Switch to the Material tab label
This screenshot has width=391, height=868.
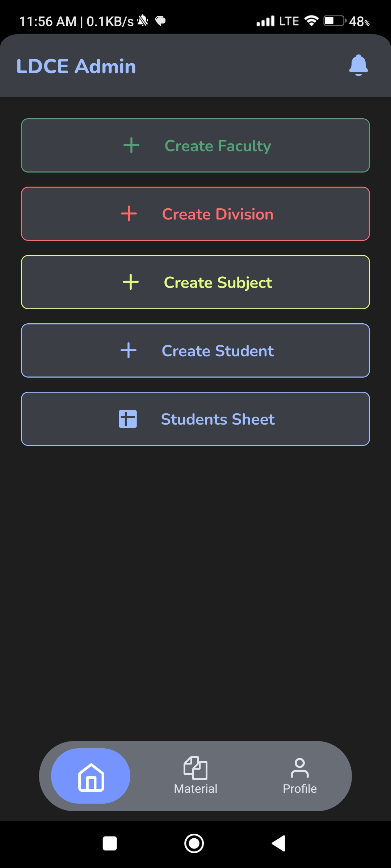pyautogui.click(x=195, y=788)
